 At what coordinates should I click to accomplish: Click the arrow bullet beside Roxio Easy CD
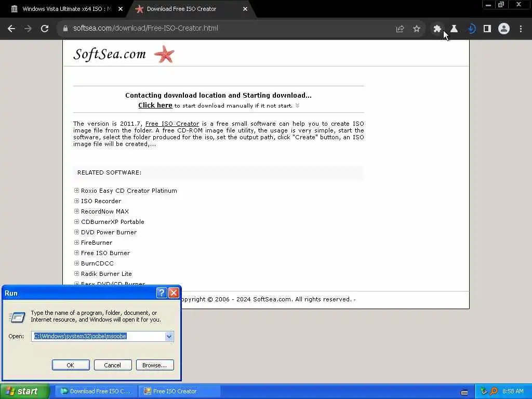point(77,190)
